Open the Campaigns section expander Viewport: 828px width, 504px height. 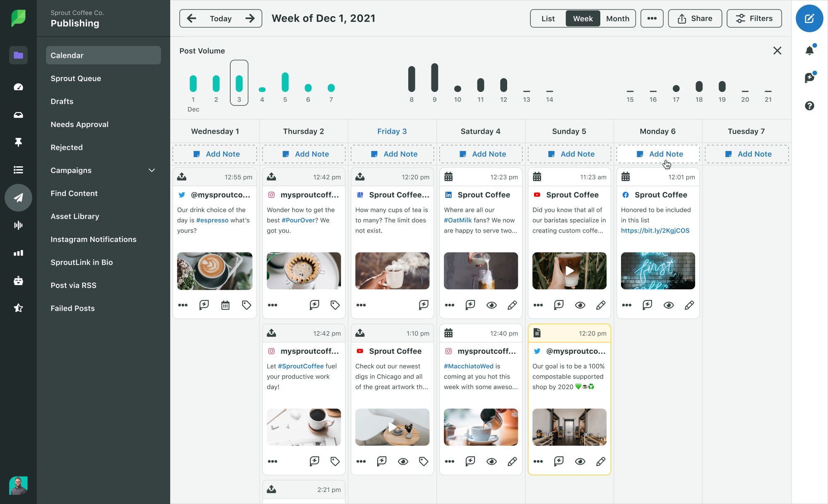(x=152, y=170)
